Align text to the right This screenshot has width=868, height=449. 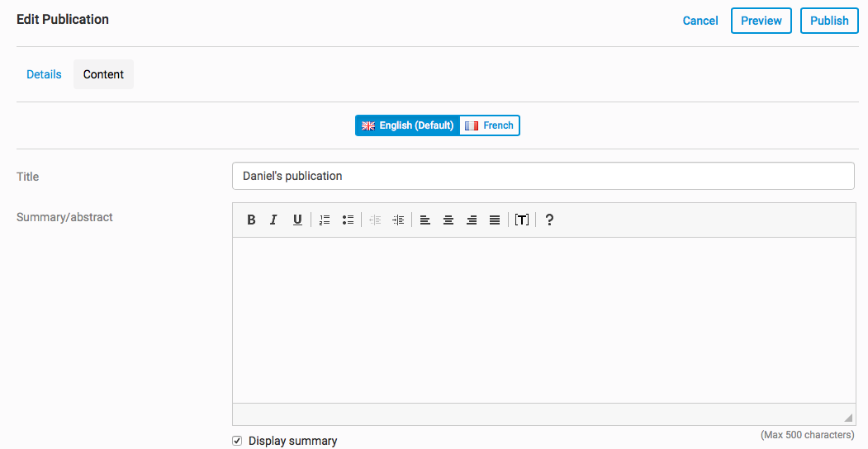pos(472,220)
